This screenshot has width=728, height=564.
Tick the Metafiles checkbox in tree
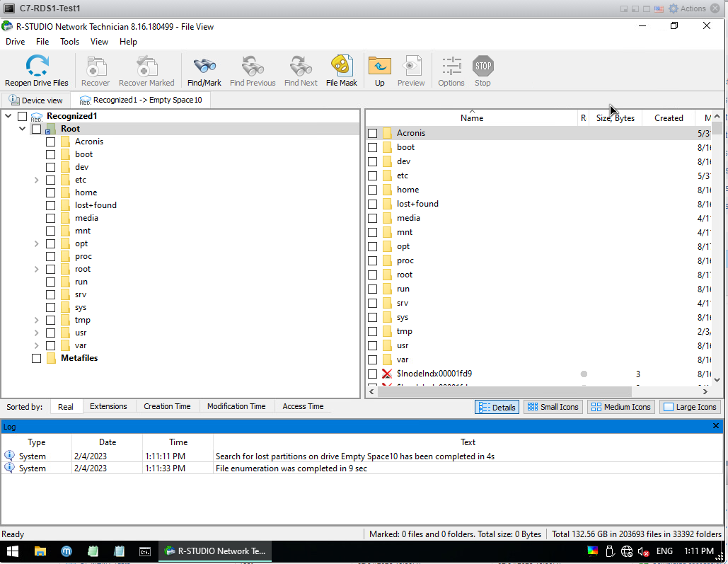click(37, 358)
